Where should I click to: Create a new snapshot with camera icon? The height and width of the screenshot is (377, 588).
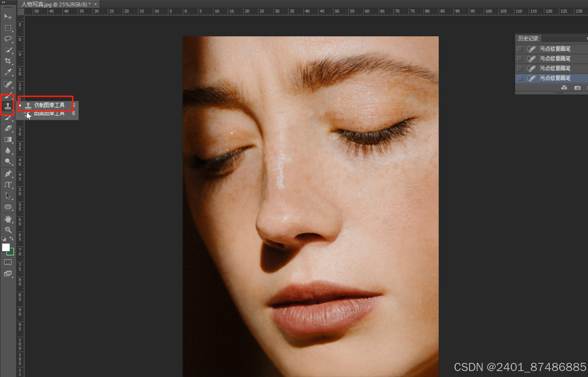tap(577, 88)
